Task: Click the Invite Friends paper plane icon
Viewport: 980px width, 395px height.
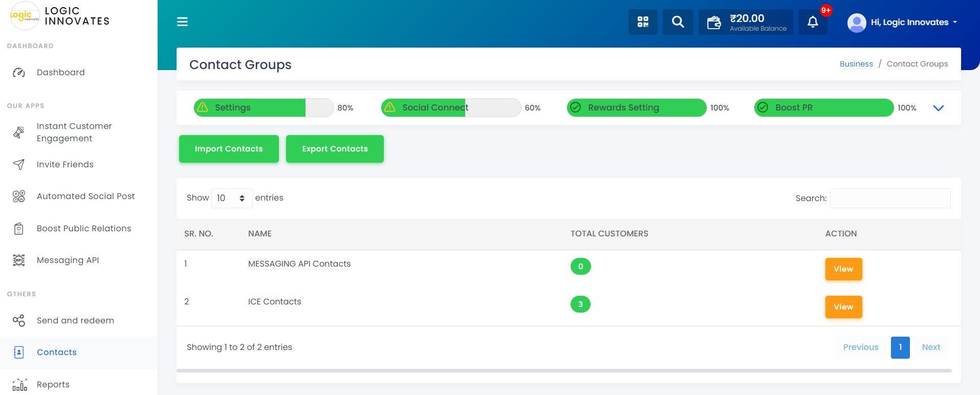Action: [x=19, y=164]
